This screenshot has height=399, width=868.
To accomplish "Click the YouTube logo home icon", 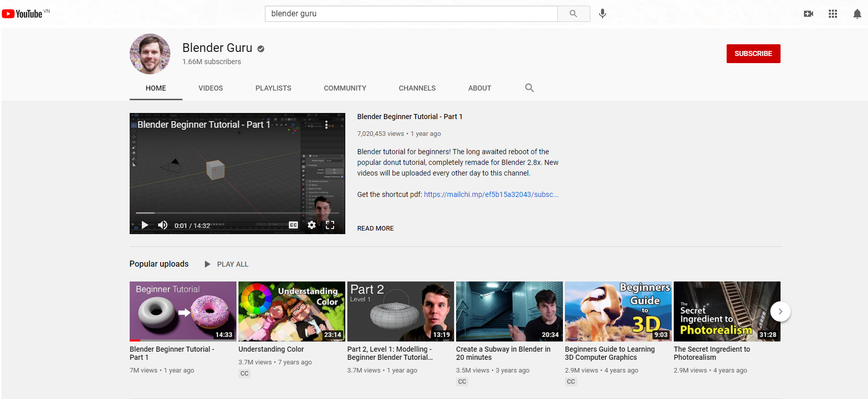I will [22, 14].
